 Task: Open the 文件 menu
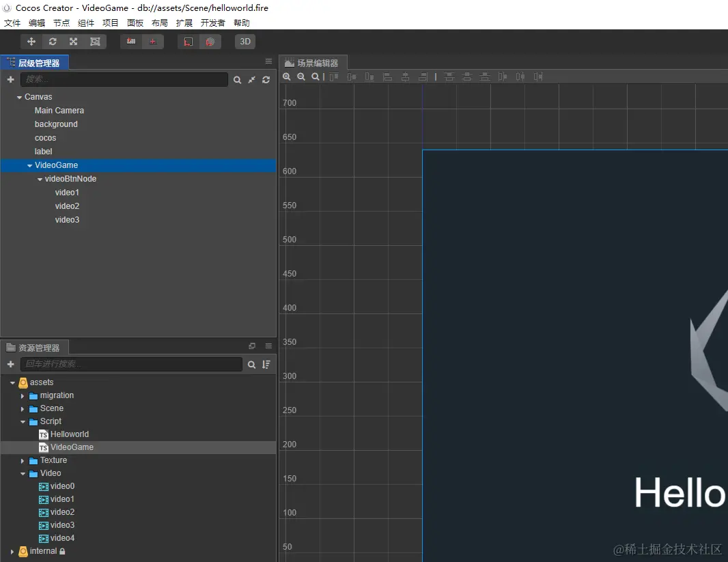pos(12,23)
